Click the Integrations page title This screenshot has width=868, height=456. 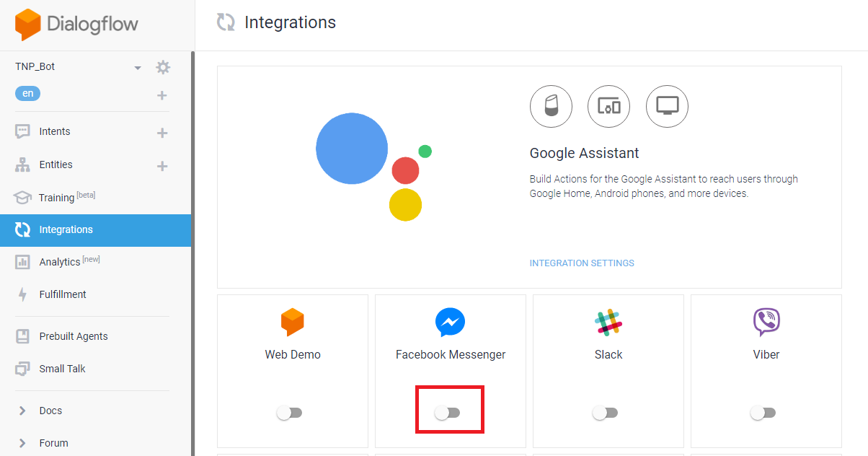pos(291,22)
